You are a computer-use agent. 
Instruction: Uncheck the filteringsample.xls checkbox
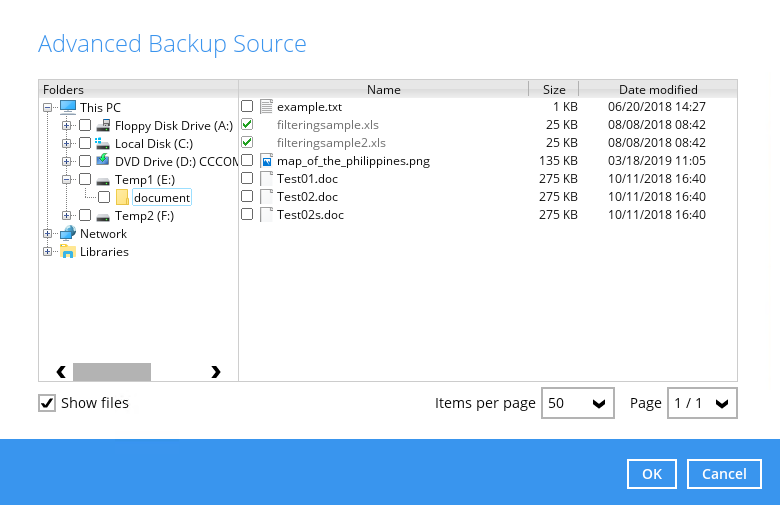(x=247, y=124)
